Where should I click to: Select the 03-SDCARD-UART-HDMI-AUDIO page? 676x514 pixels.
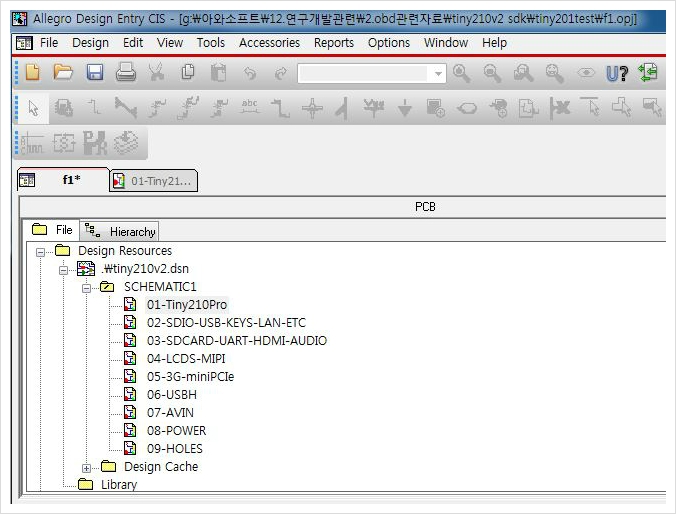tap(237, 341)
